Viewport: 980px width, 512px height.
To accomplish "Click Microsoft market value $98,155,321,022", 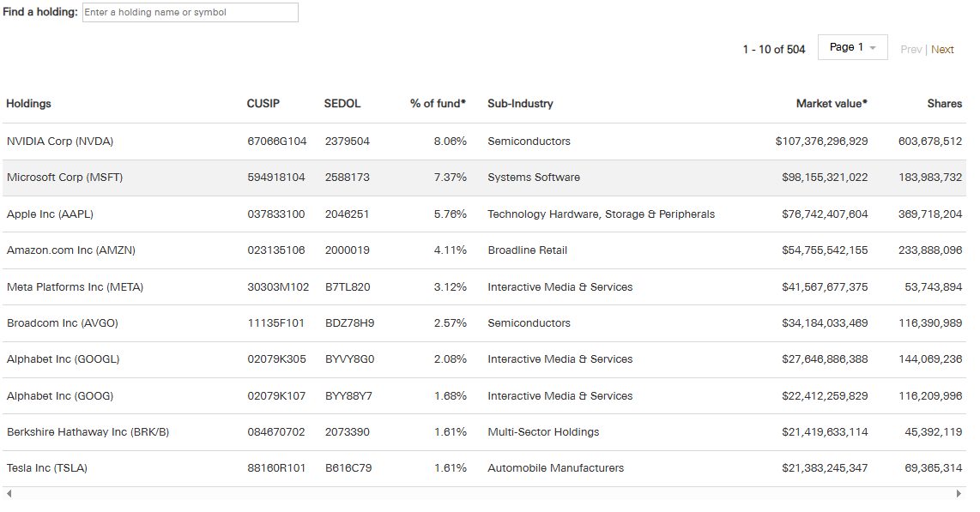I will (825, 178).
